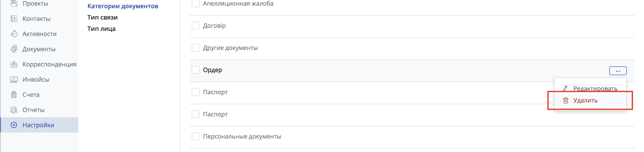Open the Тип лица settings section
The width and height of the screenshot is (644, 152).
click(101, 29)
